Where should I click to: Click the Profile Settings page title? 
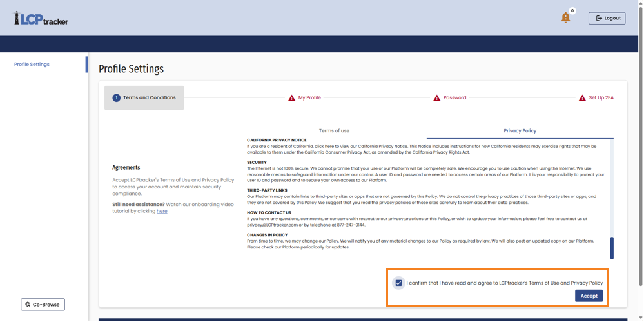pos(131,69)
